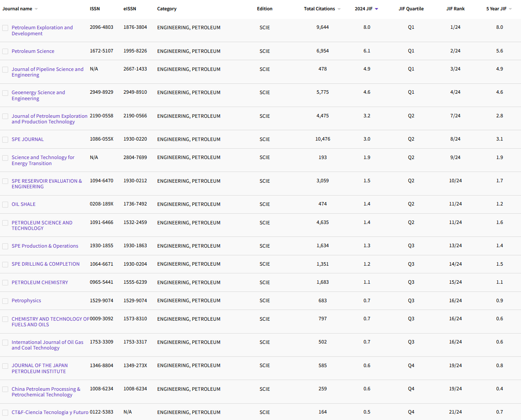
Task: Click the JIF Quartile column header
Action: 411,9
